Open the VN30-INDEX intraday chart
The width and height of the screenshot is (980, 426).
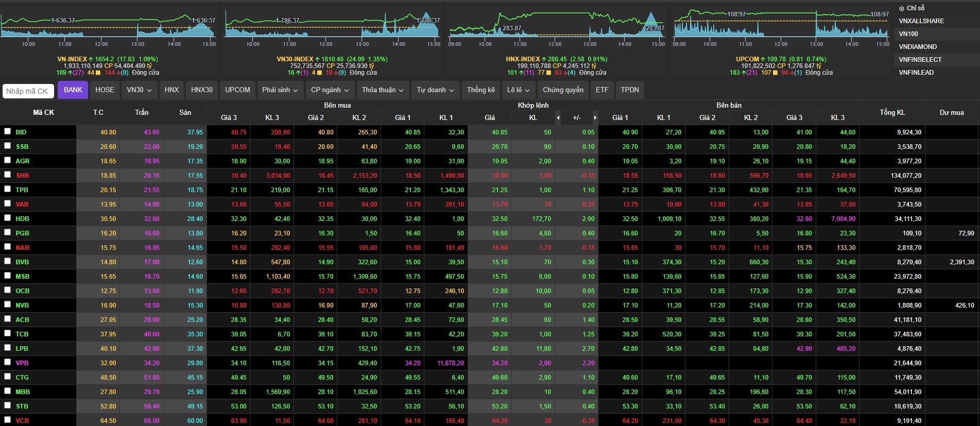[x=332, y=26]
